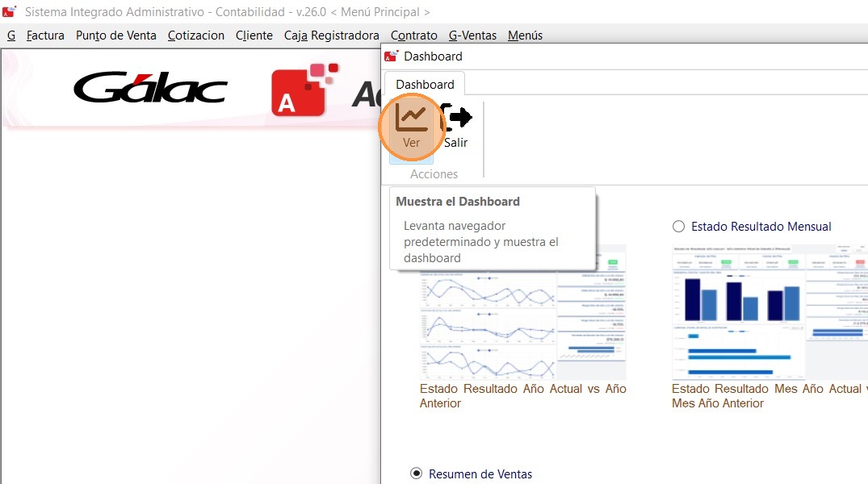868x484 pixels.
Task: Open the Cliente menu
Action: [x=254, y=35]
